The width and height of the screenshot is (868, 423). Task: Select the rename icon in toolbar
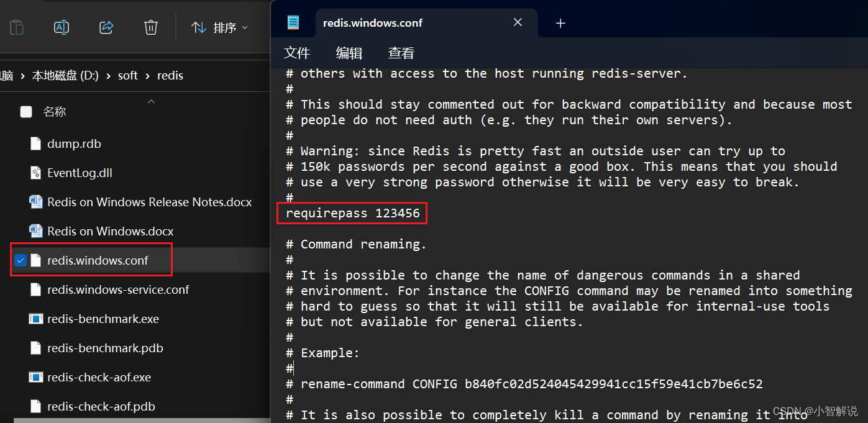[x=62, y=27]
